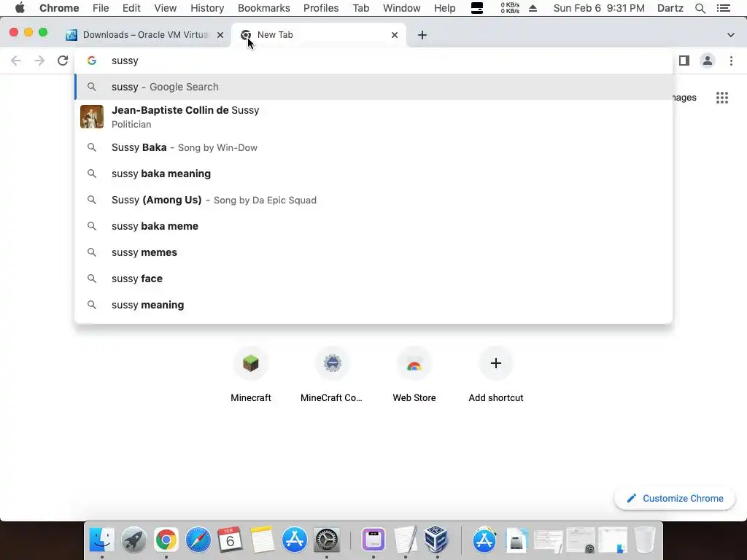The width and height of the screenshot is (747, 560).
Task: Pick the sussy baka meme suggestion
Action: point(373,226)
